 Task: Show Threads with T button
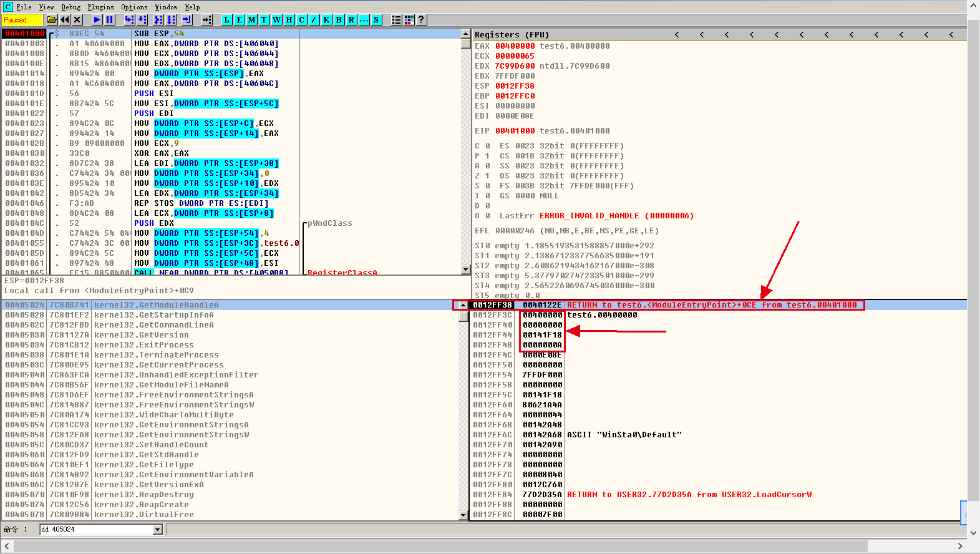tap(264, 20)
